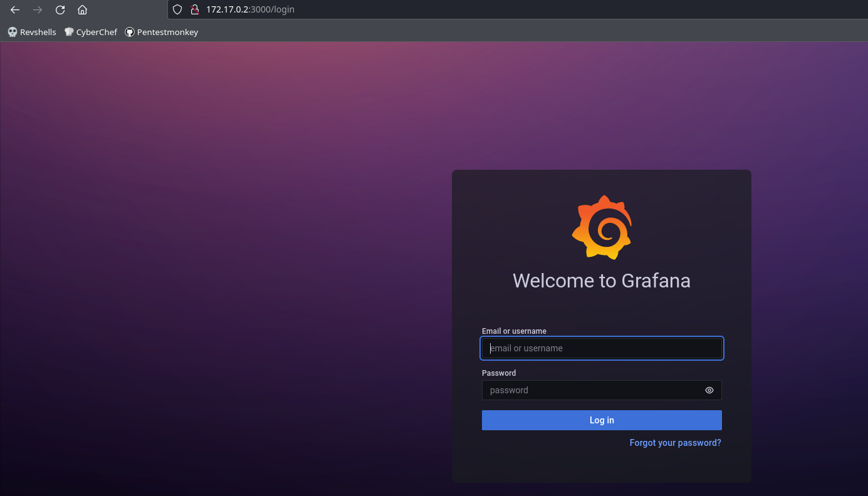868x496 pixels.
Task: Open the Revshells bookmark
Action: 32,32
